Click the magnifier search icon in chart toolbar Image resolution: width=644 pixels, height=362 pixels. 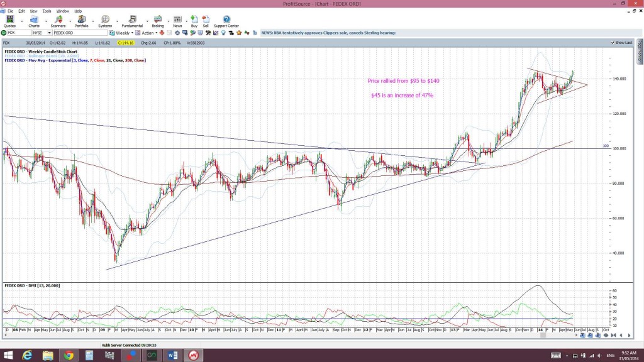point(192,33)
